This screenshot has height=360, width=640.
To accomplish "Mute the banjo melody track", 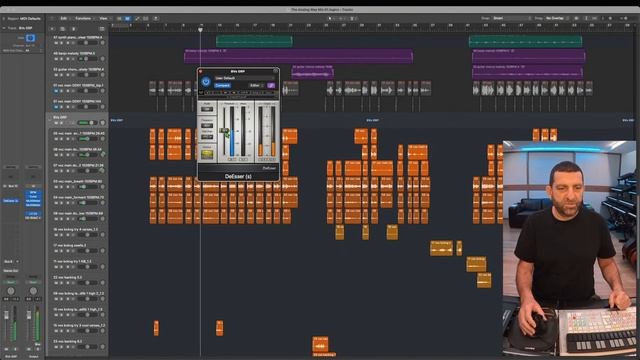I will 56,59.
